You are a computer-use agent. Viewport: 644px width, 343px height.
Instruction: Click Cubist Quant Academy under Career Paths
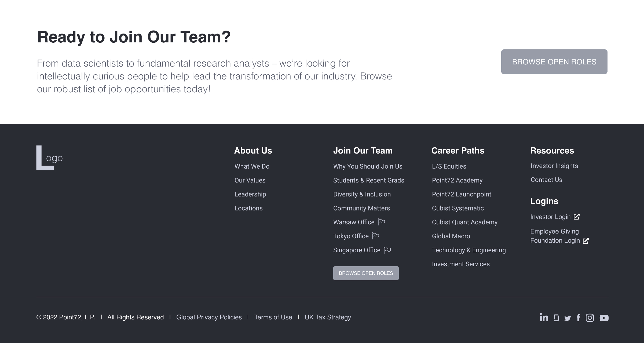(464, 222)
